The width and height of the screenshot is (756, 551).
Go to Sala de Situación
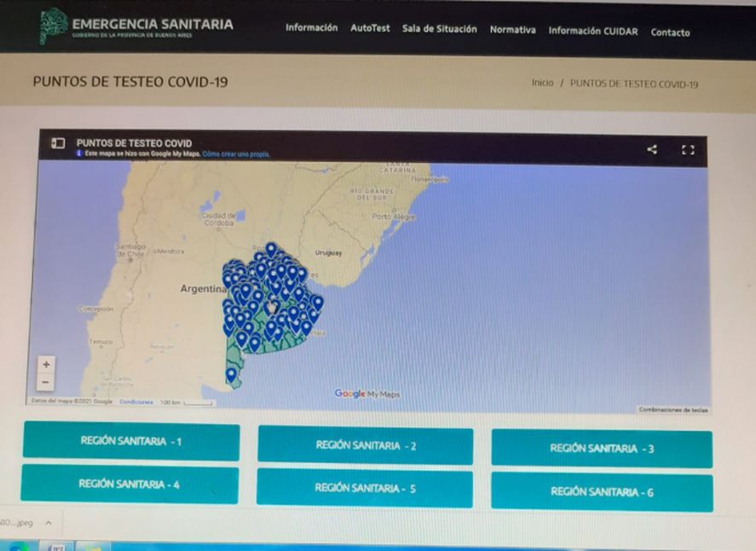438,29
